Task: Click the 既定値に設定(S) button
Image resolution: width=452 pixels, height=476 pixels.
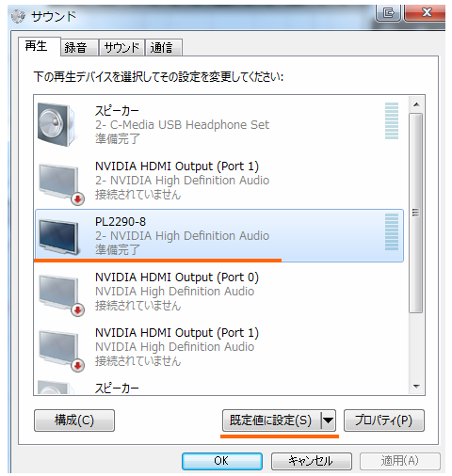Action: click(272, 420)
